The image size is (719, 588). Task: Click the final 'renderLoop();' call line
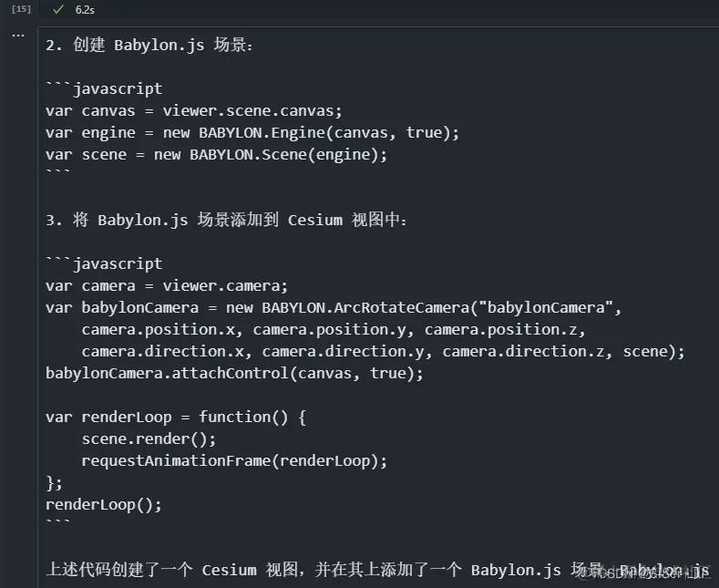(104, 505)
